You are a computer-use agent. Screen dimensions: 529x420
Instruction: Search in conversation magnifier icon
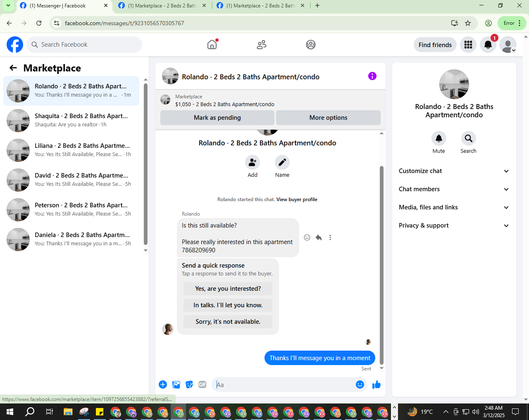pos(469,138)
